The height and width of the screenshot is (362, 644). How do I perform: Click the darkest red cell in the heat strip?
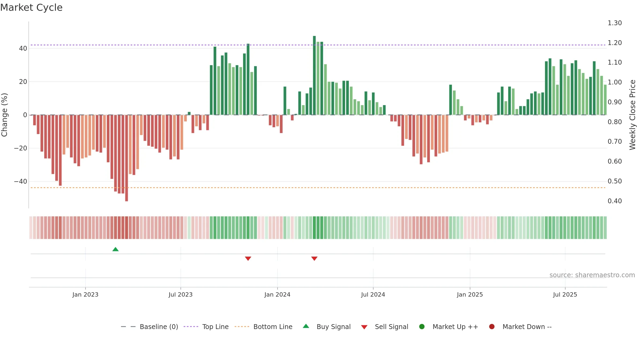pyautogui.click(x=126, y=228)
